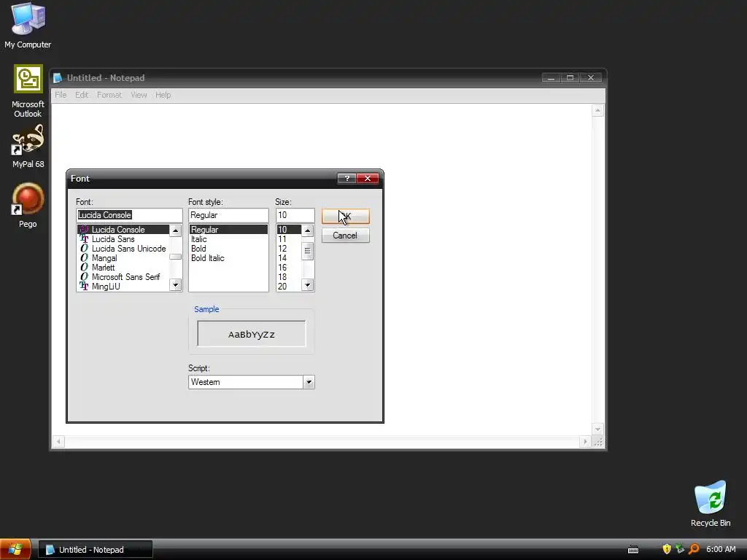The height and width of the screenshot is (560, 747).
Task: Open the Format menu in Notepad
Action: (109, 95)
